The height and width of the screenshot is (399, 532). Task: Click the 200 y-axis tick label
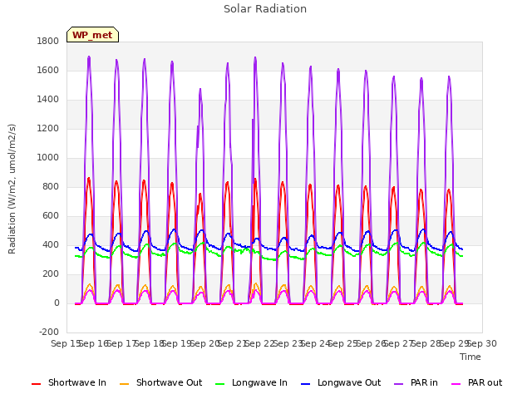(51, 274)
